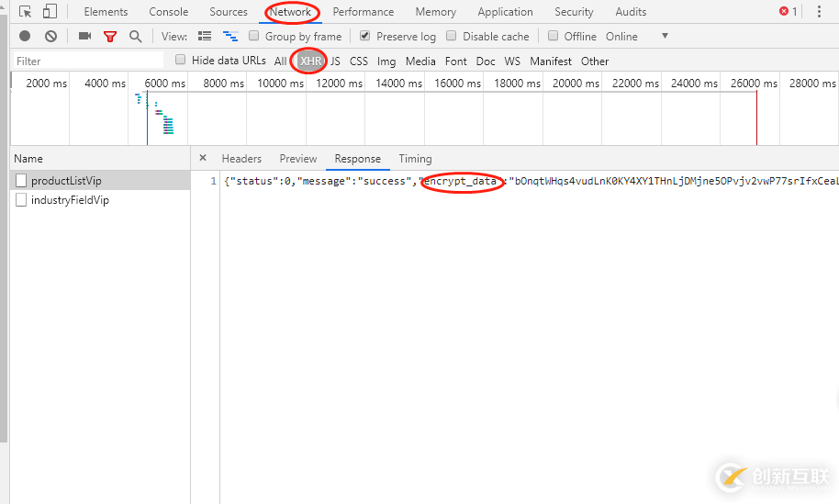Viewport: 839px width, 504px height.
Task: Select the productListVip request
Action: pos(100,180)
